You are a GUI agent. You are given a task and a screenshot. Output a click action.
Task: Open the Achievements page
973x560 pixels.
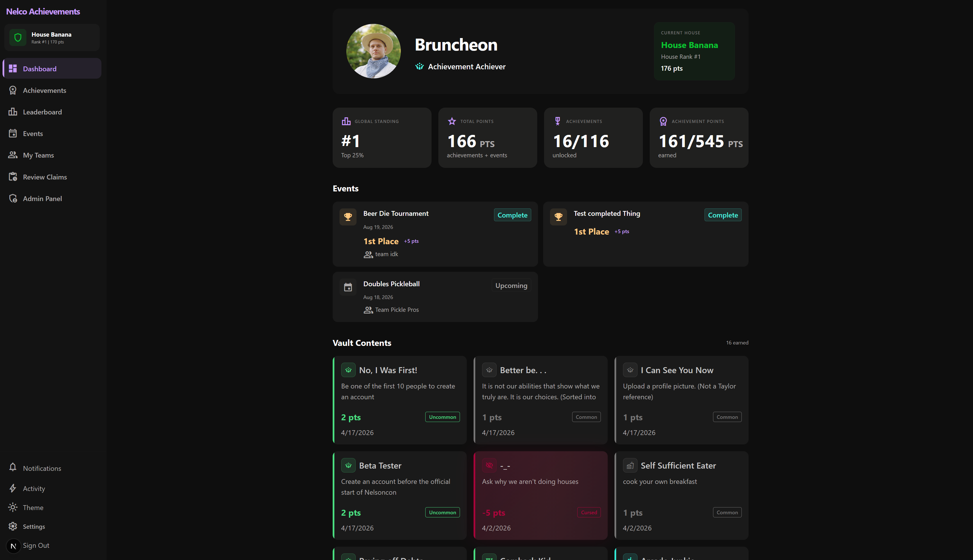pyautogui.click(x=44, y=90)
